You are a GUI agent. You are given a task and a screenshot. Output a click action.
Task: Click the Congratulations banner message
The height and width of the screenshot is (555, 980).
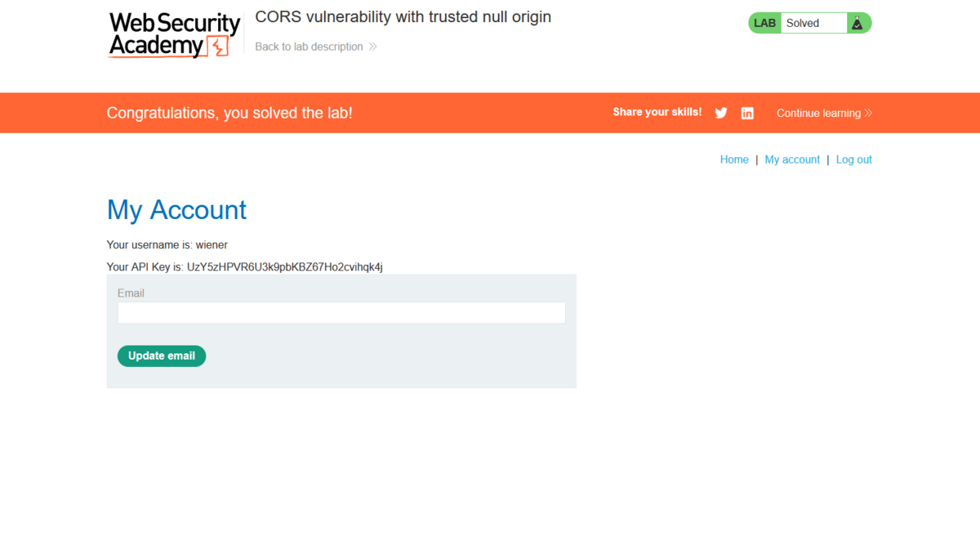[x=229, y=113]
